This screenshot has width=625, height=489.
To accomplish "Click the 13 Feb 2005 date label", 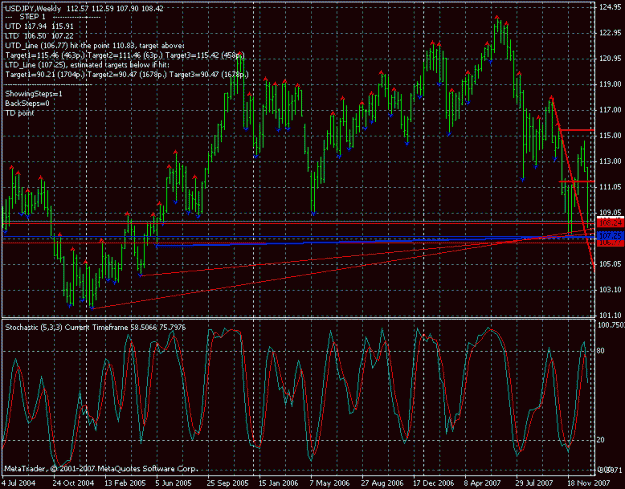I will [x=125, y=483].
